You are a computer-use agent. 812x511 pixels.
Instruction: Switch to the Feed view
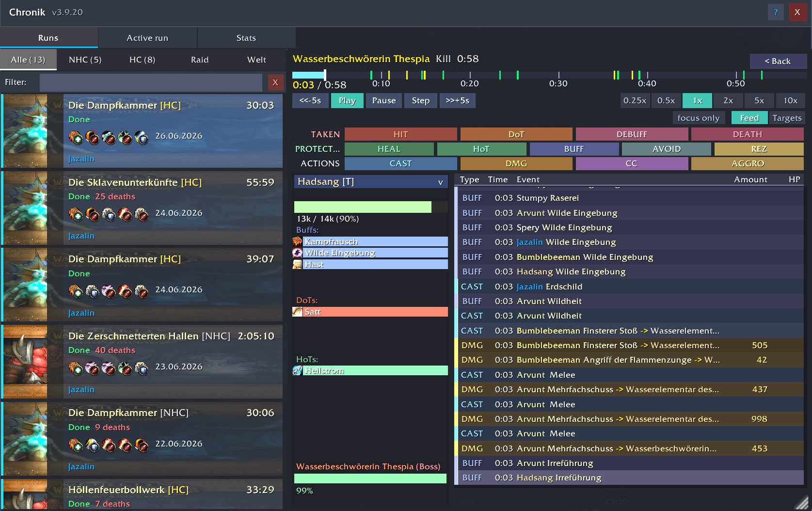749,118
